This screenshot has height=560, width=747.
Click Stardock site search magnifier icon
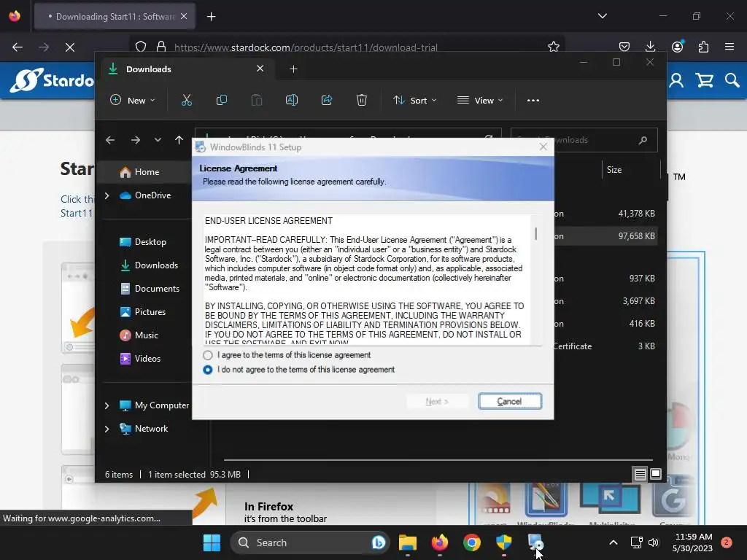click(732, 80)
